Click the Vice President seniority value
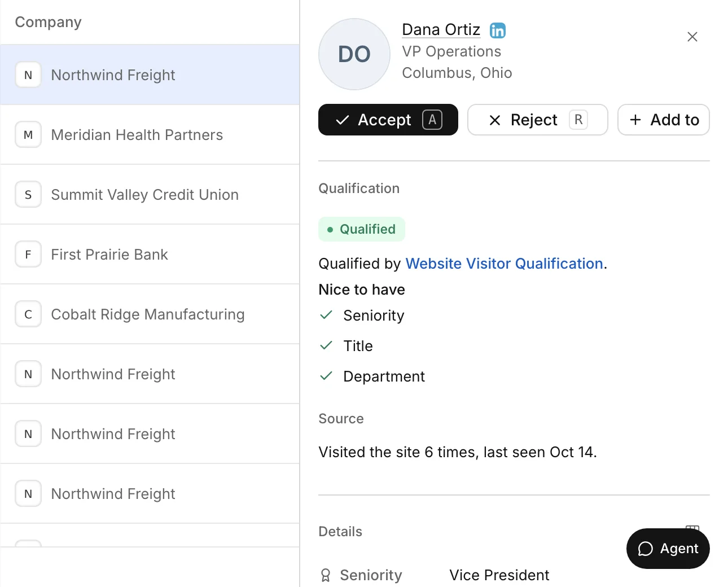The height and width of the screenshot is (587, 728). [x=499, y=575]
